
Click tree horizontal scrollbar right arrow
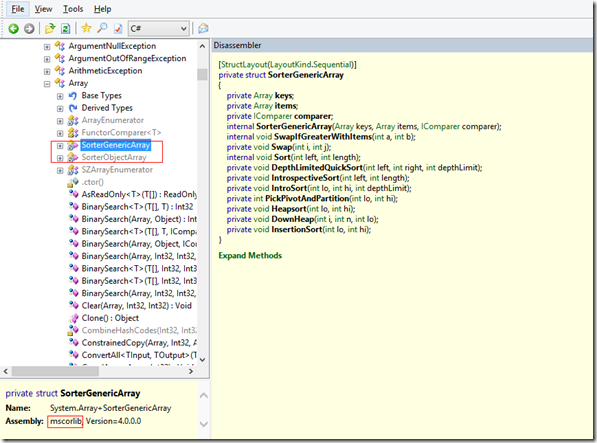[x=191, y=371]
